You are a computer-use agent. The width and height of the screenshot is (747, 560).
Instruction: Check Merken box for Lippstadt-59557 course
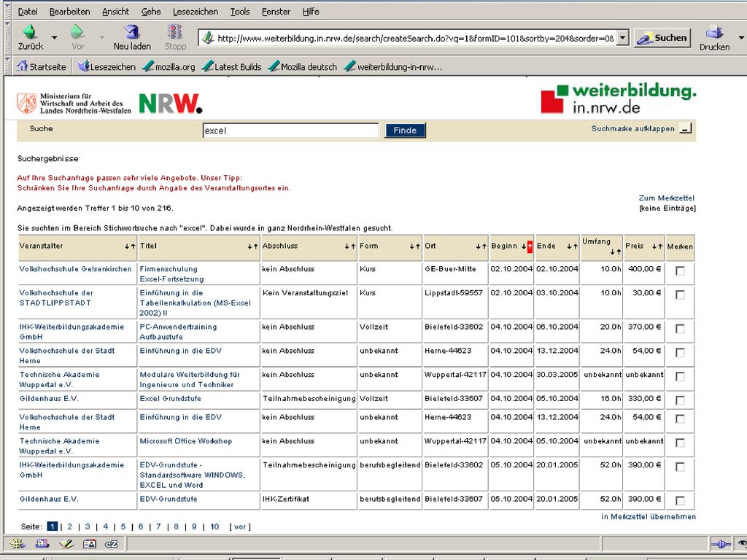pyautogui.click(x=681, y=295)
